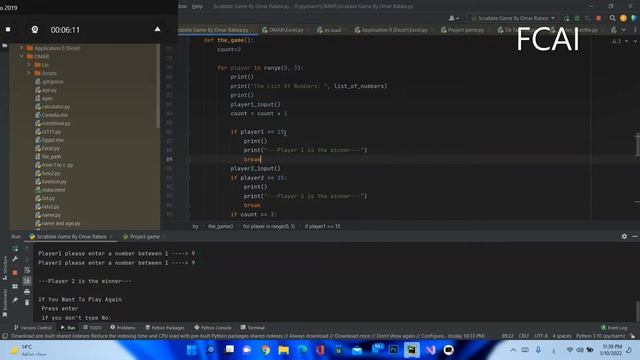Open Version Control tool window

pos(33,327)
